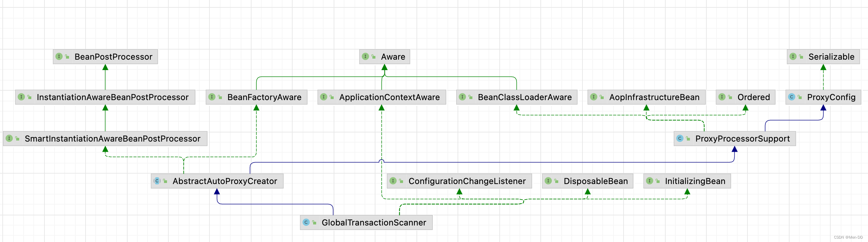Select the AopInfrastructureBean node label
Viewport: 868px width, 242px height.
pyautogui.click(x=654, y=97)
